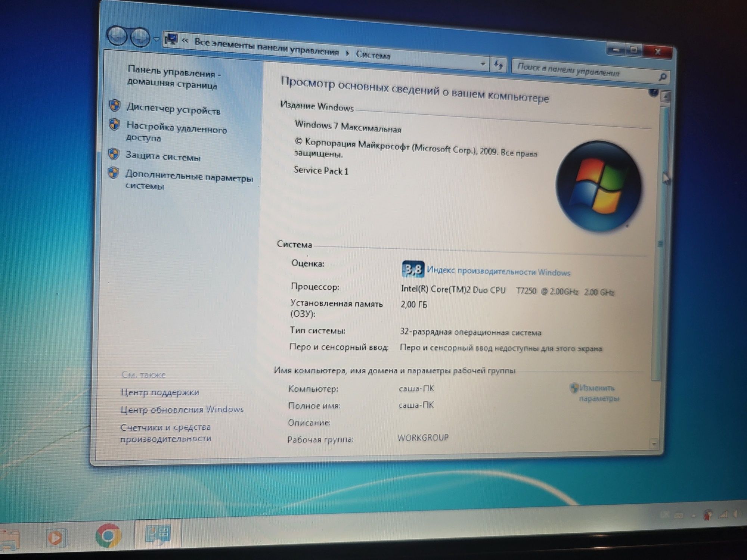
Task: Open the address bar history dropdown arrow
Action: click(x=483, y=64)
